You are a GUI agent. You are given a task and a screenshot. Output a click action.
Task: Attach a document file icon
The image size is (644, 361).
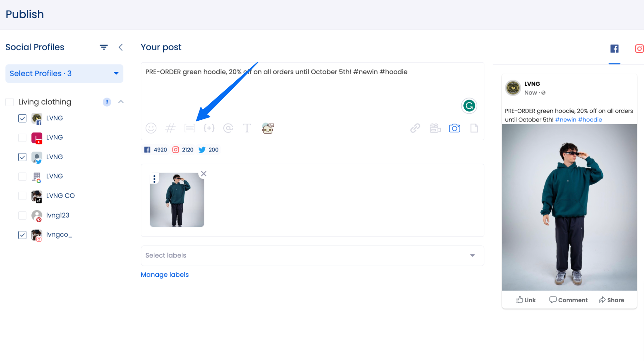(x=474, y=128)
